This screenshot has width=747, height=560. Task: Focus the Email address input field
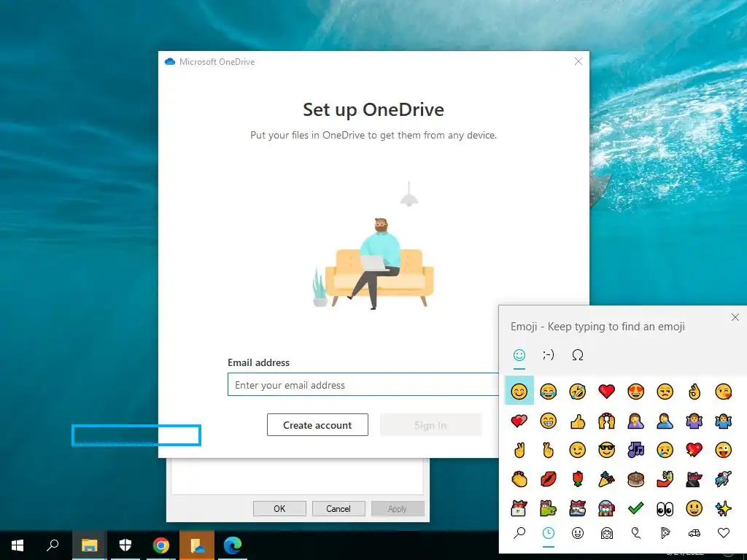coord(363,385)
